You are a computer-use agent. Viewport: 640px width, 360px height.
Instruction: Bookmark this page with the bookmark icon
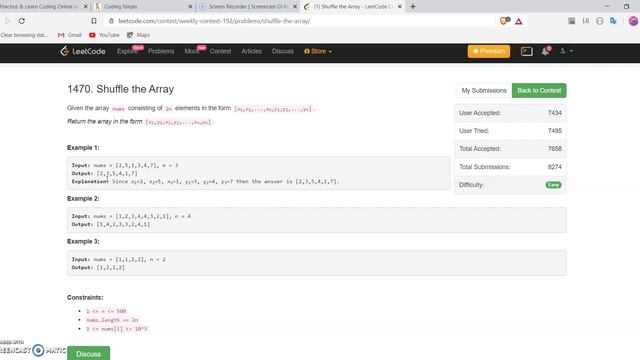94,21
